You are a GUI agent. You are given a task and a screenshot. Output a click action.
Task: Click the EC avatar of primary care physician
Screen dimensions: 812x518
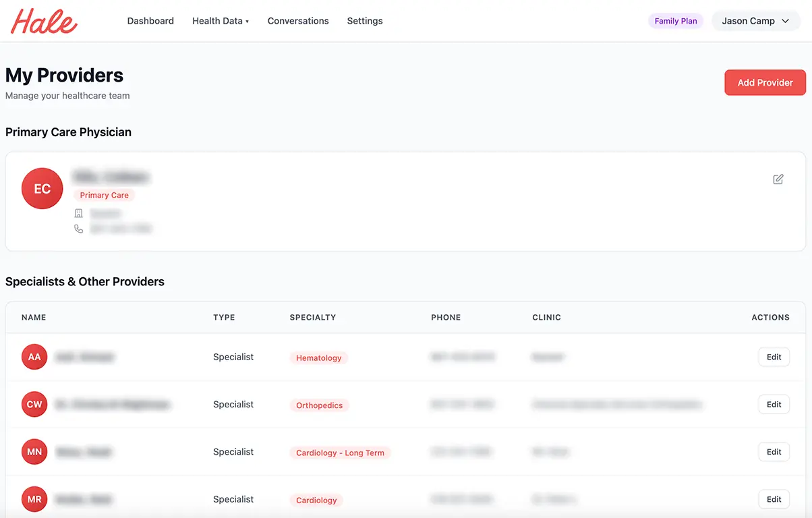[x=42, y=189]
